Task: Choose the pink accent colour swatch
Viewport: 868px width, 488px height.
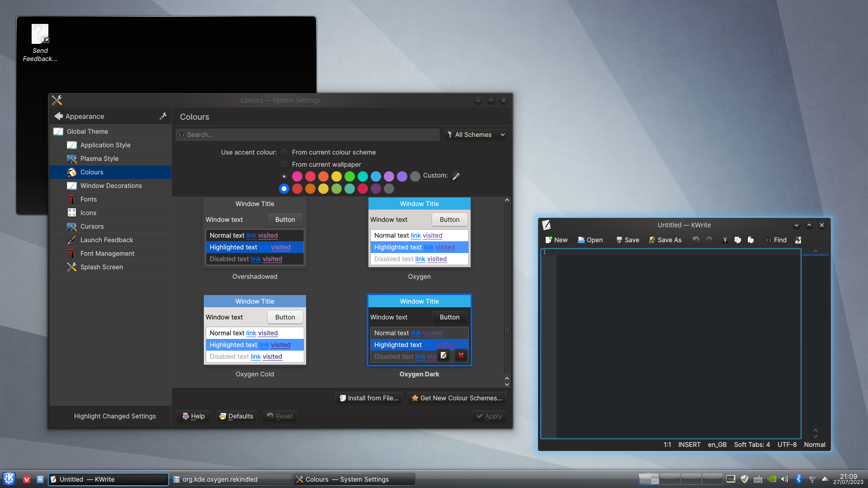Action: pos(297,176)
